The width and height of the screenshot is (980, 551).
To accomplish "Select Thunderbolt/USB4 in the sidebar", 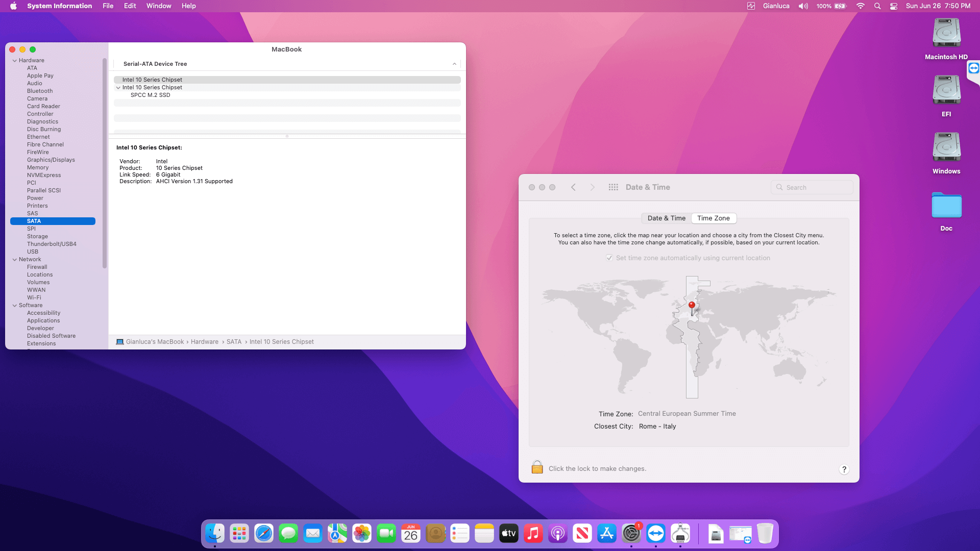I will [52, 244].
